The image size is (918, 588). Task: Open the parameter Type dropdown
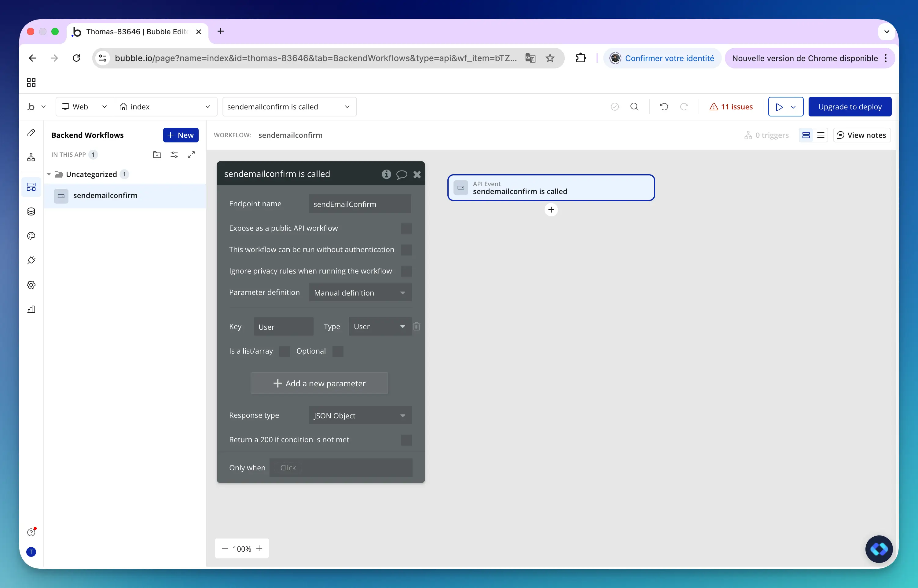pos(380,326)
